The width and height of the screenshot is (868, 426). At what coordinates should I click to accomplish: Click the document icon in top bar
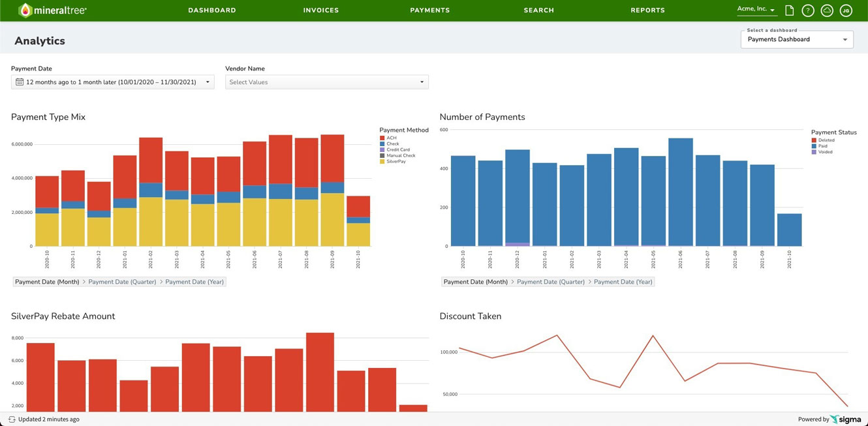click(790, 10)
